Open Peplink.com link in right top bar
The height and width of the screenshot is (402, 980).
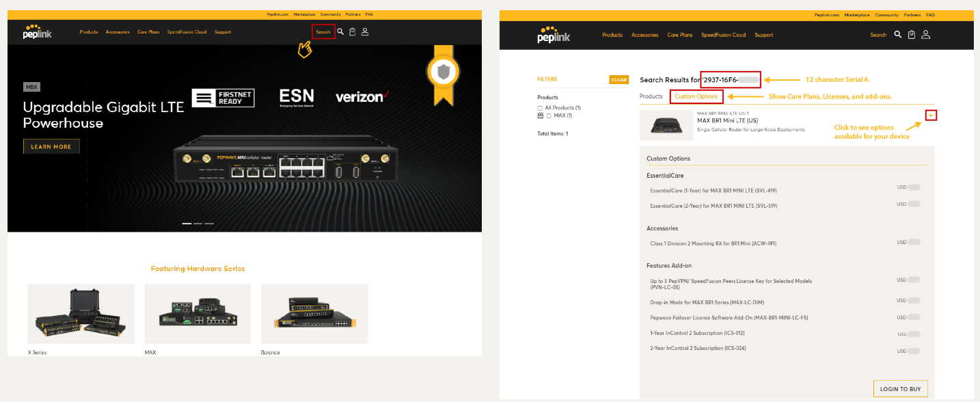pos(827,15)
